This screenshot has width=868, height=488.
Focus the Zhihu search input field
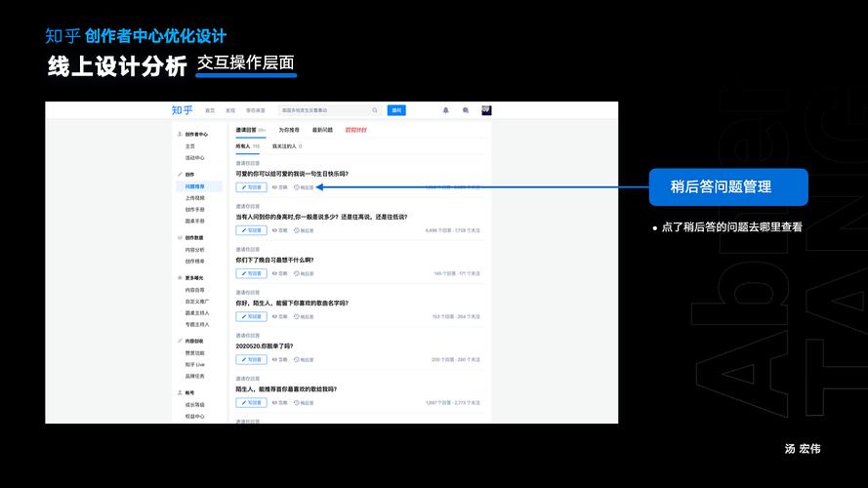(x=329, y=110)
